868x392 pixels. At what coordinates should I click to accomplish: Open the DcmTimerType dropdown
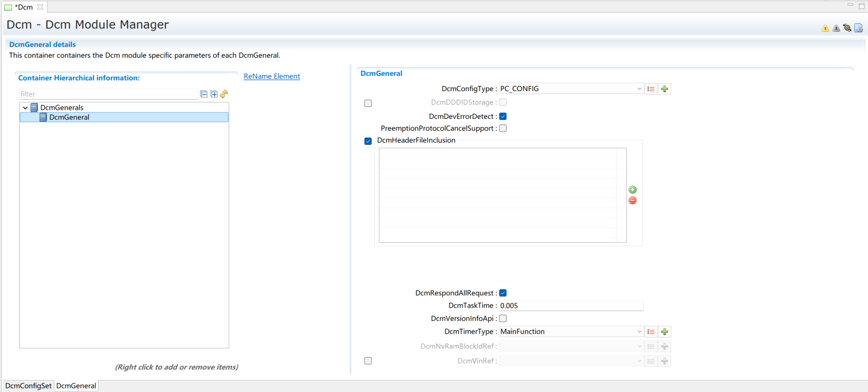click(571, 331)
